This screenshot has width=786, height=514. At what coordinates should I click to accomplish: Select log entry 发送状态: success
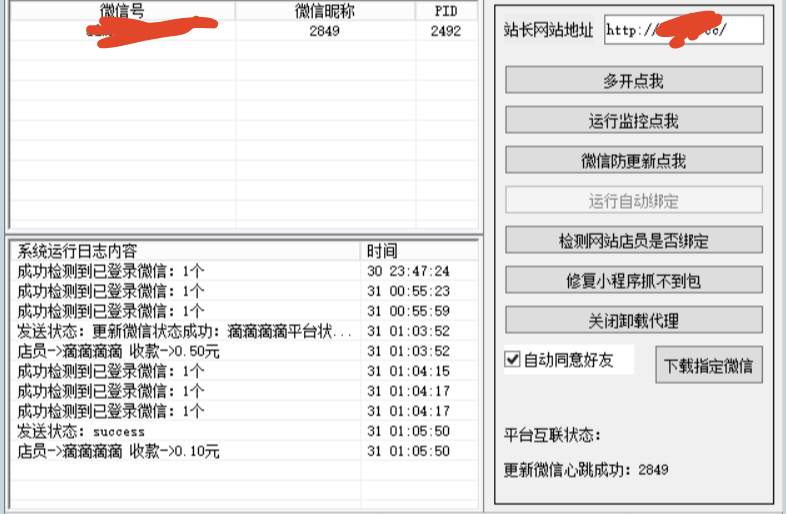[x=244, y=431]
